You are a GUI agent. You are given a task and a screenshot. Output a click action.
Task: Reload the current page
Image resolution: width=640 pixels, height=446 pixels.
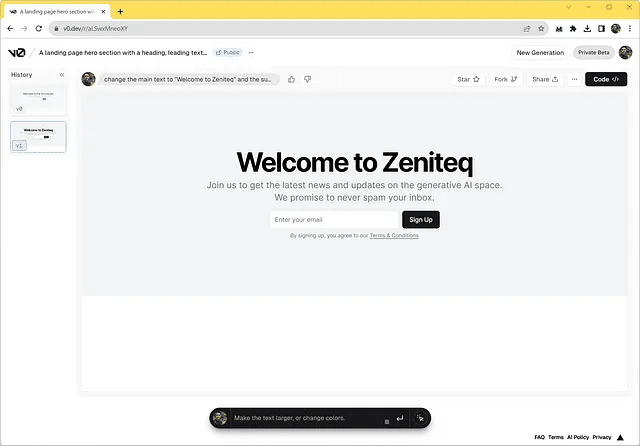click(39, 29)
